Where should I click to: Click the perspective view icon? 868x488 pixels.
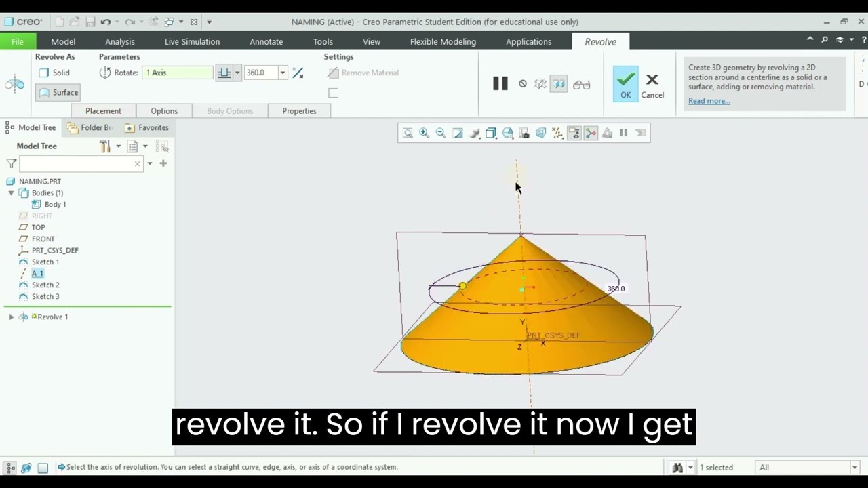click(x=540, y=133)
